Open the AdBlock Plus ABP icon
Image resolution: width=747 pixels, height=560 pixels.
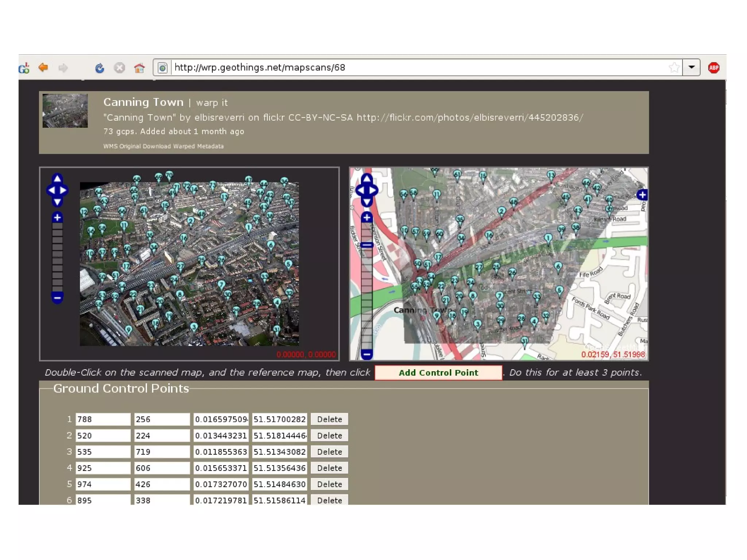point(713,67)
